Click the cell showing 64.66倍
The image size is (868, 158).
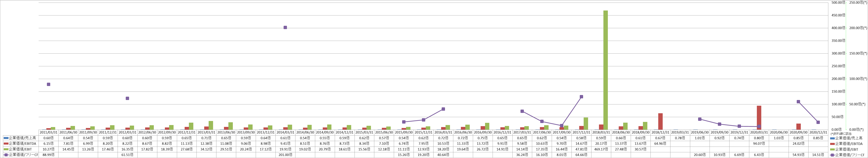581,155
